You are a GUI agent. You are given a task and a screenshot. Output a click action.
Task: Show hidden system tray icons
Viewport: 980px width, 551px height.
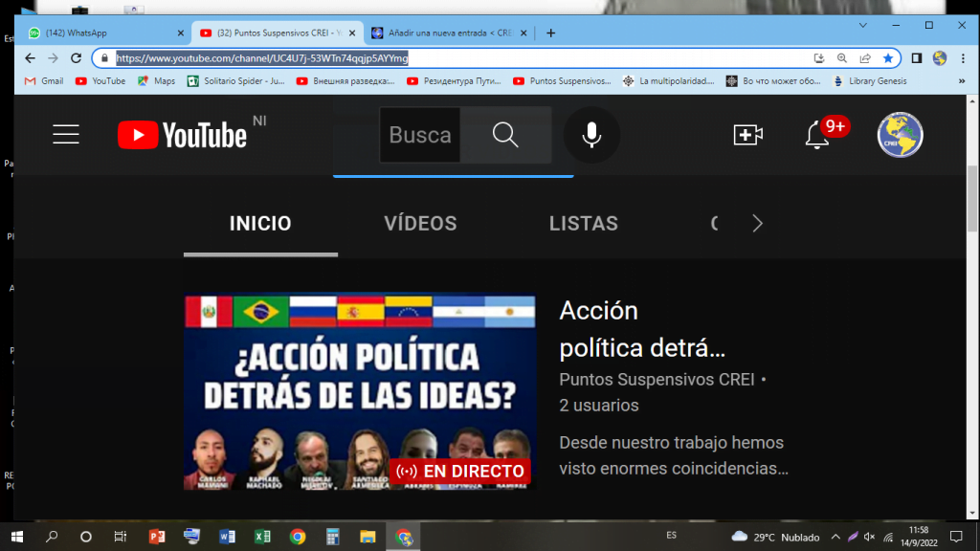(835, 537)
